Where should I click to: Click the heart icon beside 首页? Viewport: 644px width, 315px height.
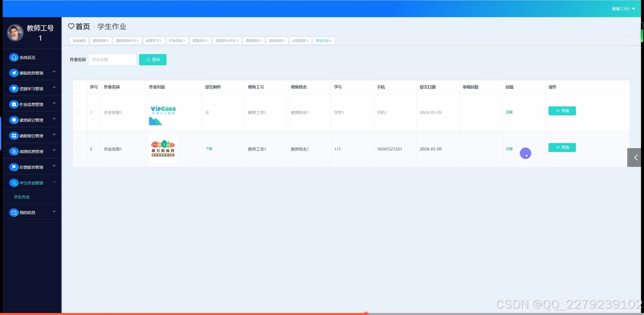point(71,26)
